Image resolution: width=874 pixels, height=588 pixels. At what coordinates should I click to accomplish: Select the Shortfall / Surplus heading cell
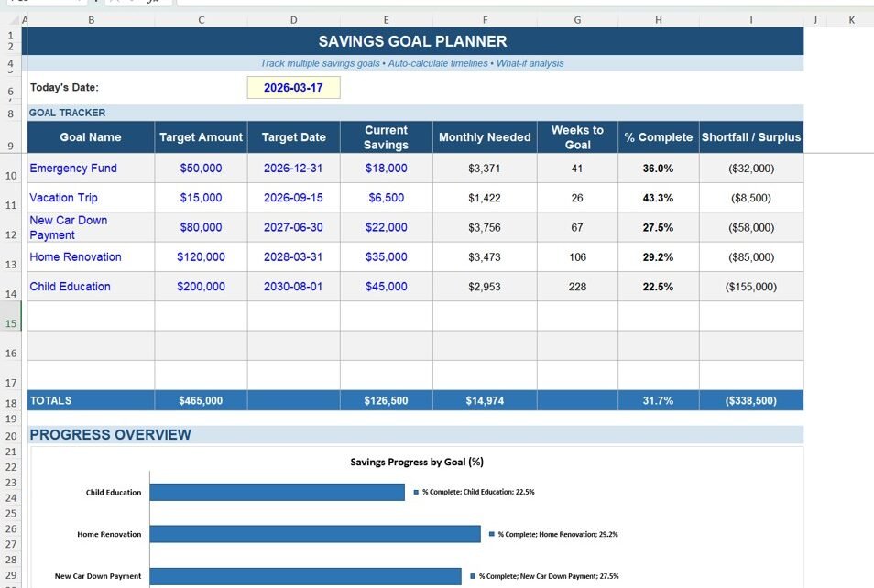point(750,137)
